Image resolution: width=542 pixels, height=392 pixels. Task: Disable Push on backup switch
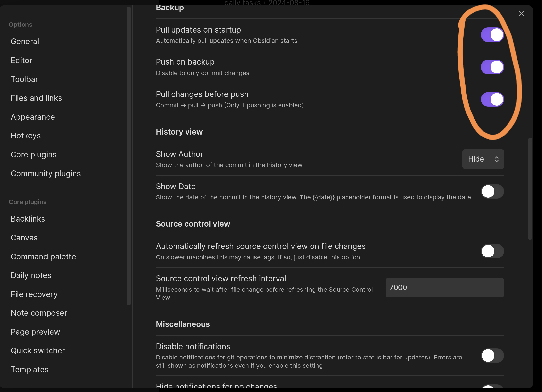coord(492,67)
